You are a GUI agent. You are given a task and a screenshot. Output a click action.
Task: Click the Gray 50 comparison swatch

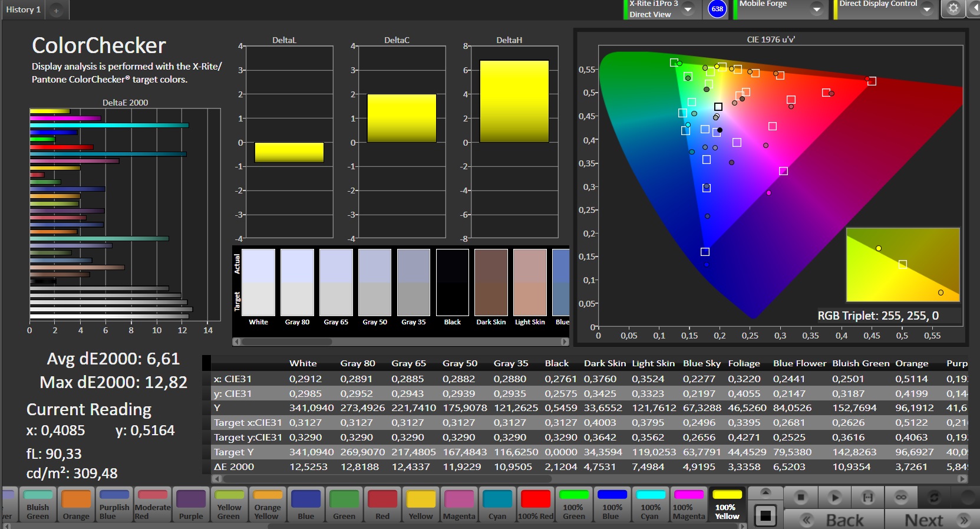(375, 282)
